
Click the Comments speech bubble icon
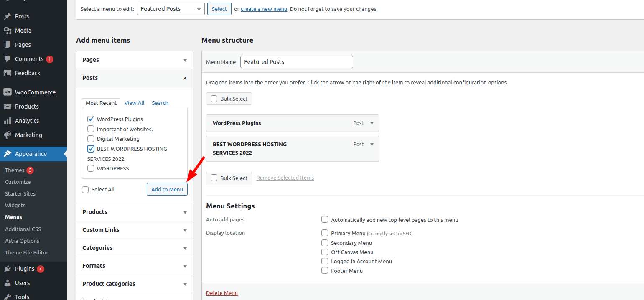(x=8, y=59)
